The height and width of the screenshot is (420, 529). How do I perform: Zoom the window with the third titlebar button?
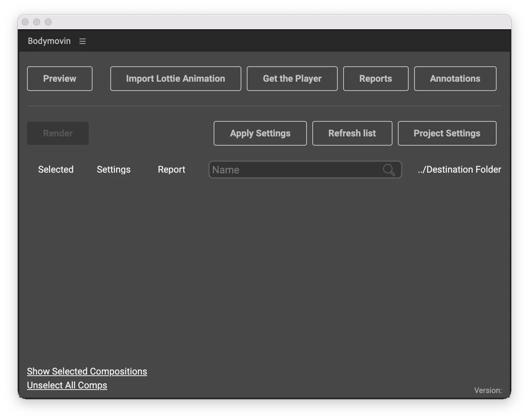coord(48,22)
